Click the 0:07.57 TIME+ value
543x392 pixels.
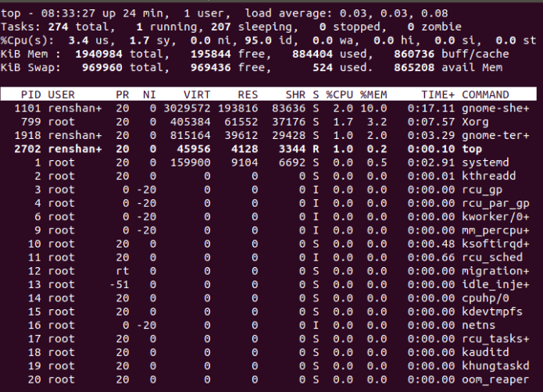pos(431,122)
